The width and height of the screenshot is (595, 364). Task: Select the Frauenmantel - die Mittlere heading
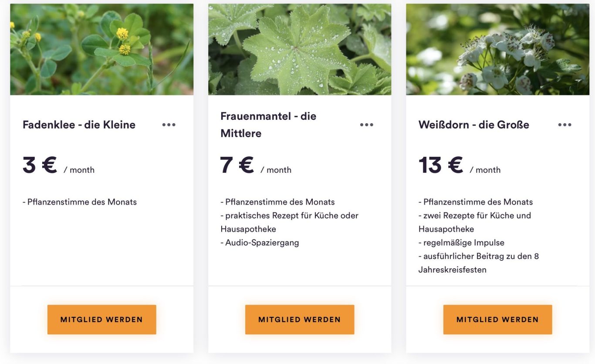268,125
